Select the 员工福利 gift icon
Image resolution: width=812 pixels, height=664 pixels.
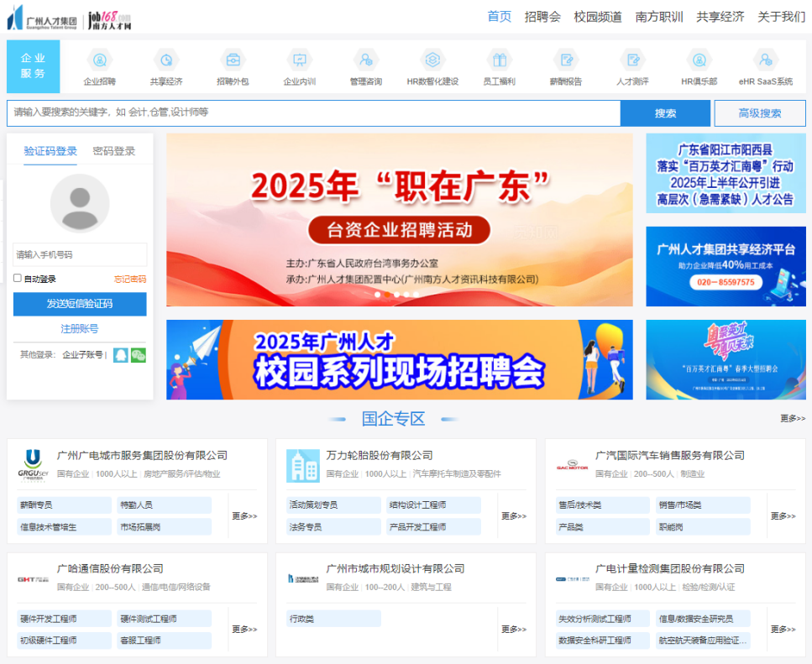pos(500,60)
